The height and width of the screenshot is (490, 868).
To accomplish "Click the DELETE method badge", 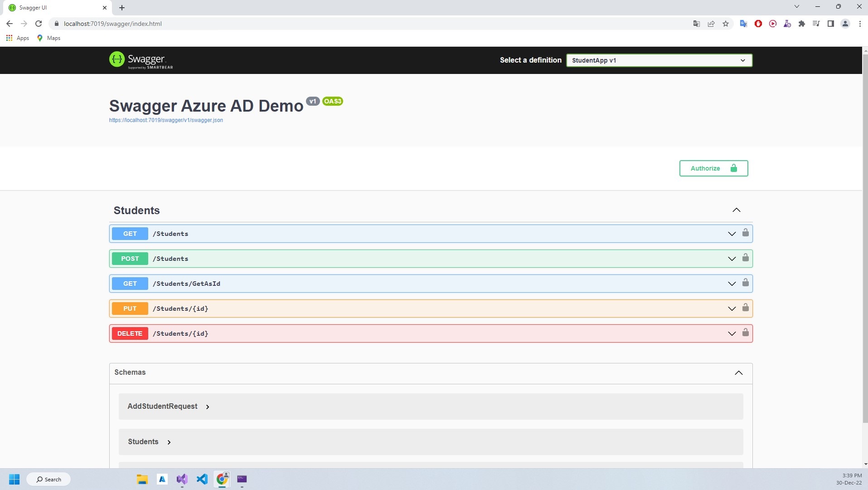I will click(x=130, y=333).
